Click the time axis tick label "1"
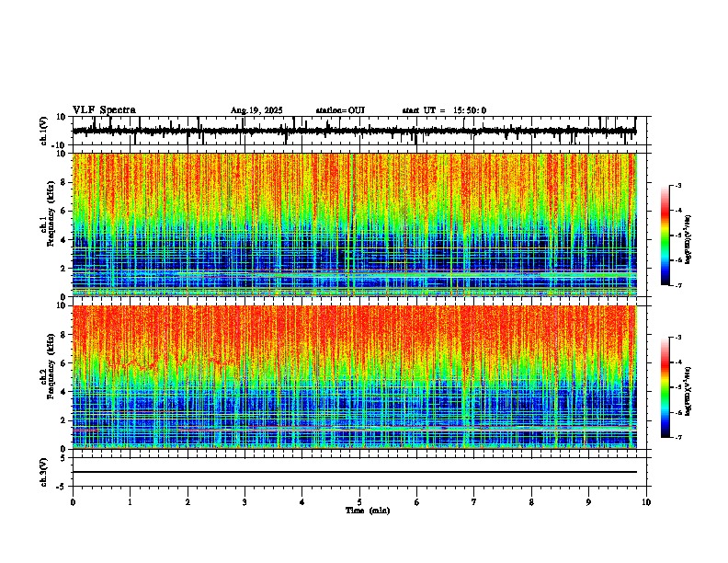The image size is (728, 563). [130, 502]
